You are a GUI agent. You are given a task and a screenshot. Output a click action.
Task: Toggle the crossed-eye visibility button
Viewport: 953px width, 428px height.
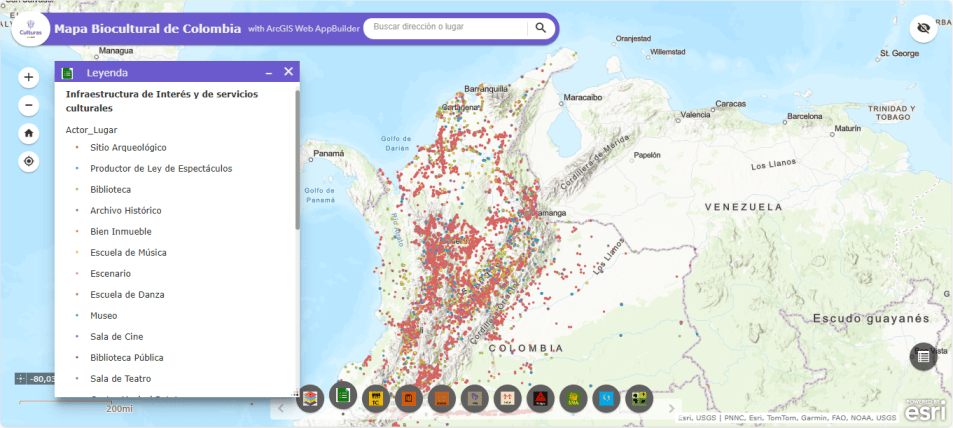(923, 29)
